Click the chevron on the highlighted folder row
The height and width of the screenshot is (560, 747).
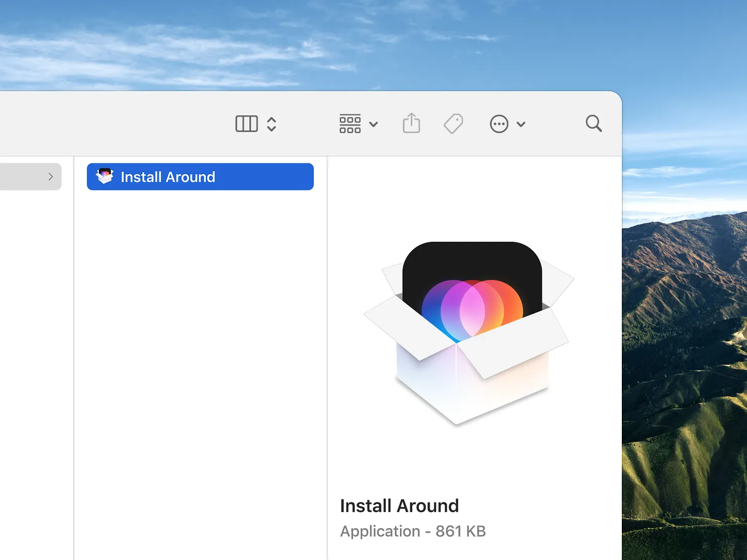(x=51, y=177)
